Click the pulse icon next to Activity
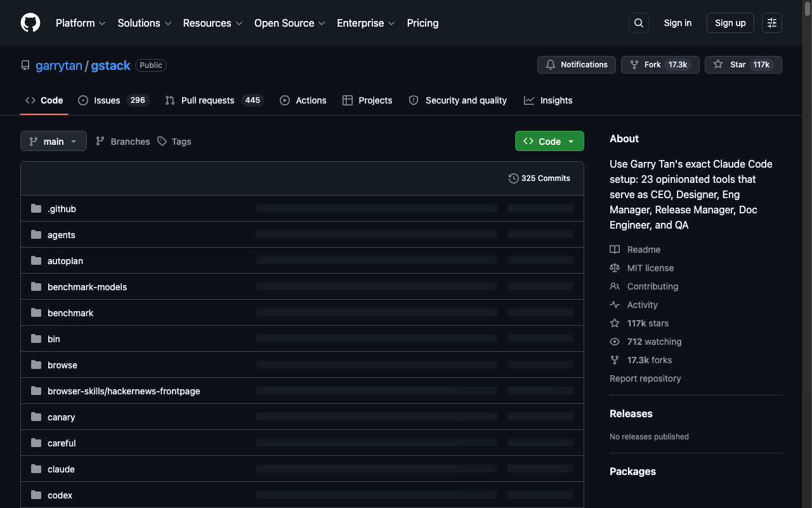 click(x=615, y=305)
